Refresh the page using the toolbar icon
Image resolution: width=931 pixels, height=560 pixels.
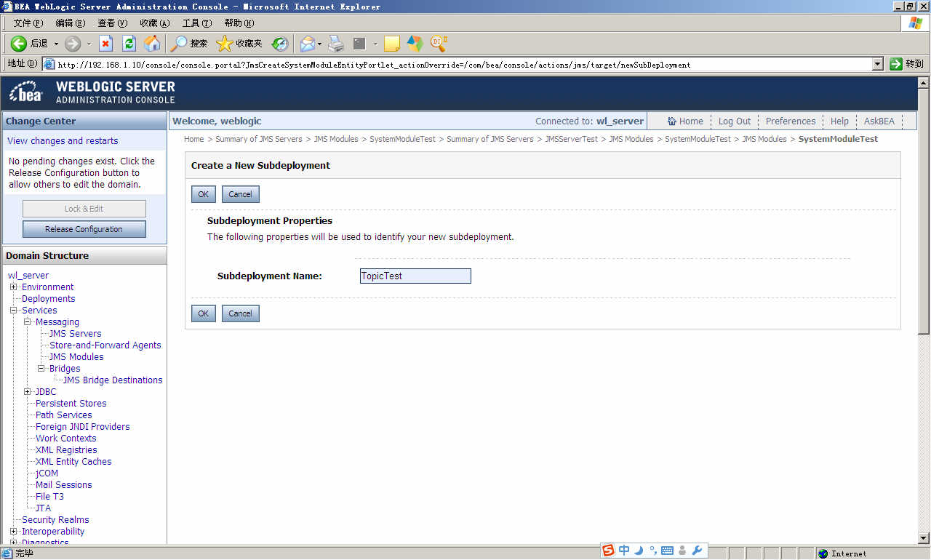point(129,44)
